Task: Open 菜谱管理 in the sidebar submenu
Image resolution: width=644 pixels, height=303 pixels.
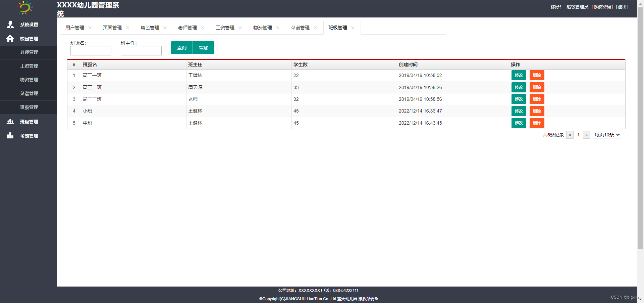Action: pyautogui.click(x=29, y=94)
